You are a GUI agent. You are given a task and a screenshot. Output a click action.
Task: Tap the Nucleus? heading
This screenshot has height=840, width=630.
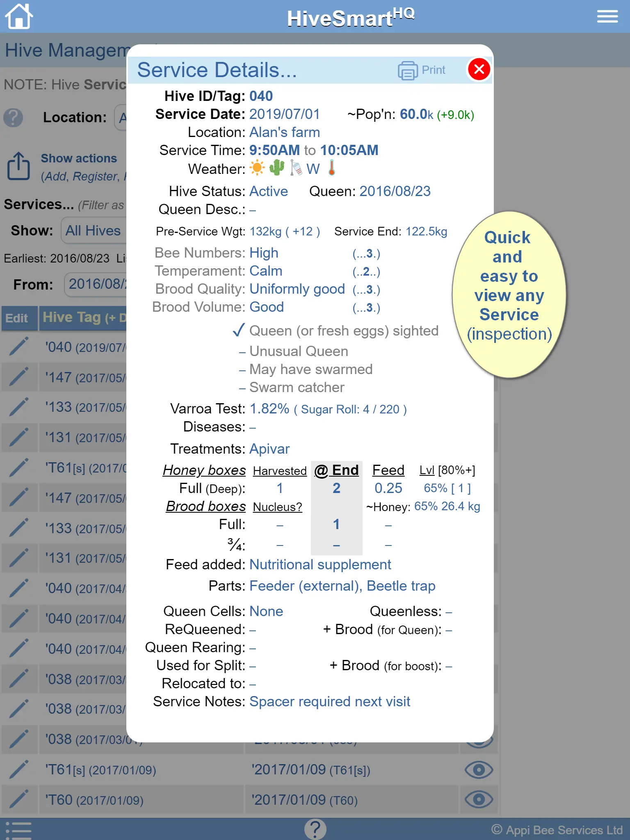pos(277,507)
